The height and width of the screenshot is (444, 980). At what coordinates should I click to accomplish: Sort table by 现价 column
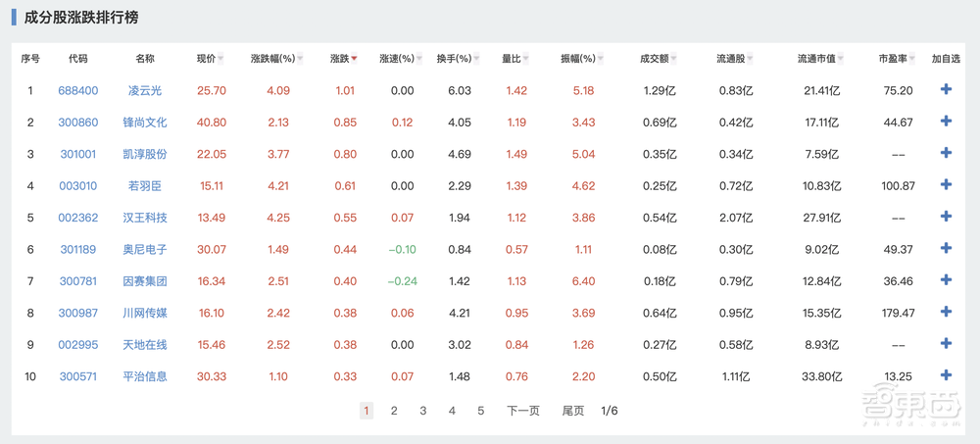click(x=211, y=59)
